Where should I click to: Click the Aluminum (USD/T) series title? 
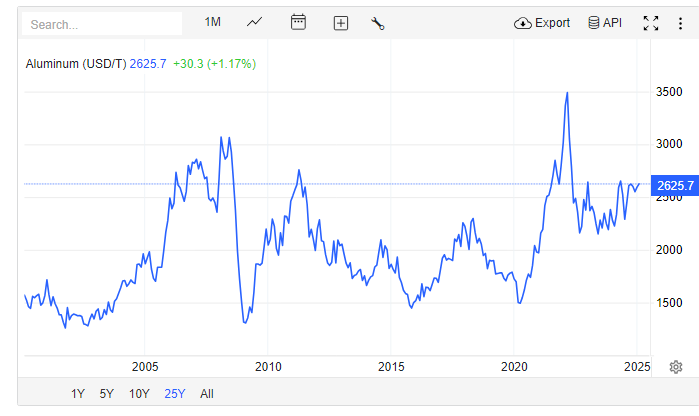pyautogui.click(x=76, y=64)
